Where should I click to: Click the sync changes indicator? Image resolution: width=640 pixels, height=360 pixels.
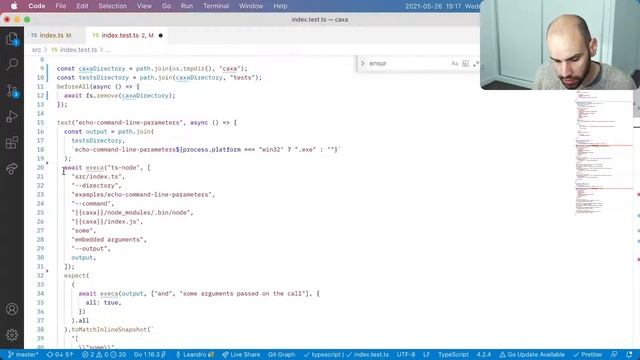click(60, 354)
